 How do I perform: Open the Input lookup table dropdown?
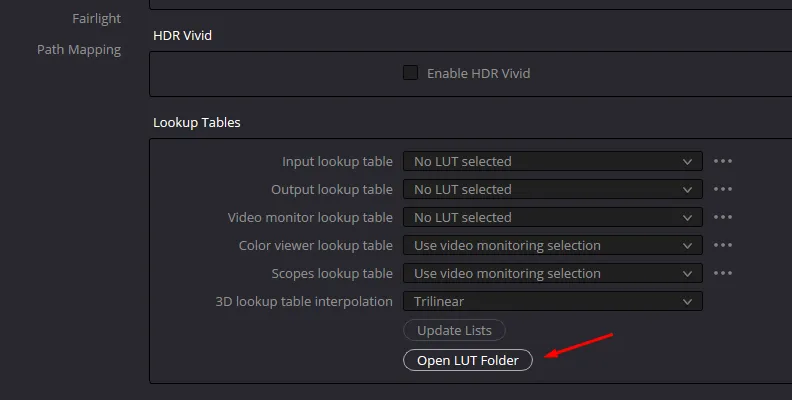pos(553,161)
